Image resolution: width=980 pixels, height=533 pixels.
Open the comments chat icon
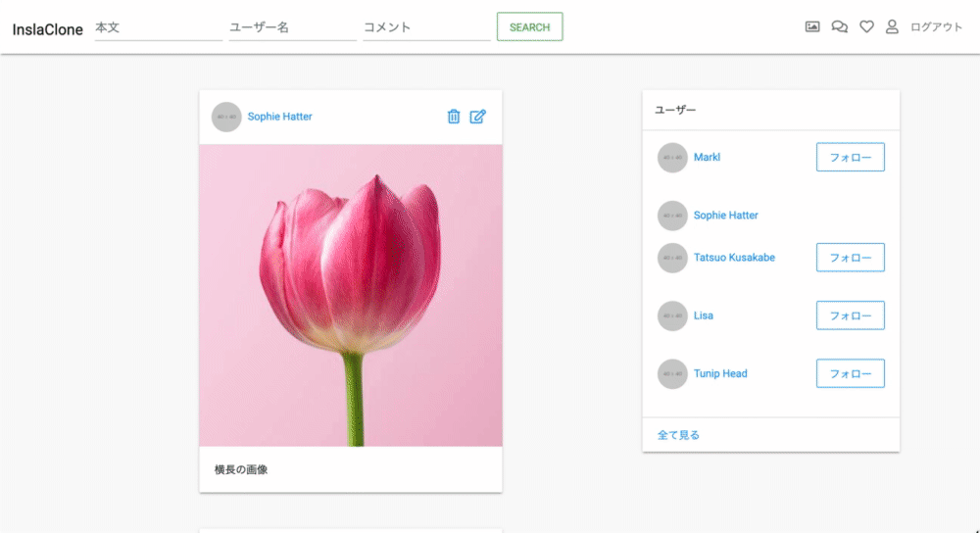840,26
